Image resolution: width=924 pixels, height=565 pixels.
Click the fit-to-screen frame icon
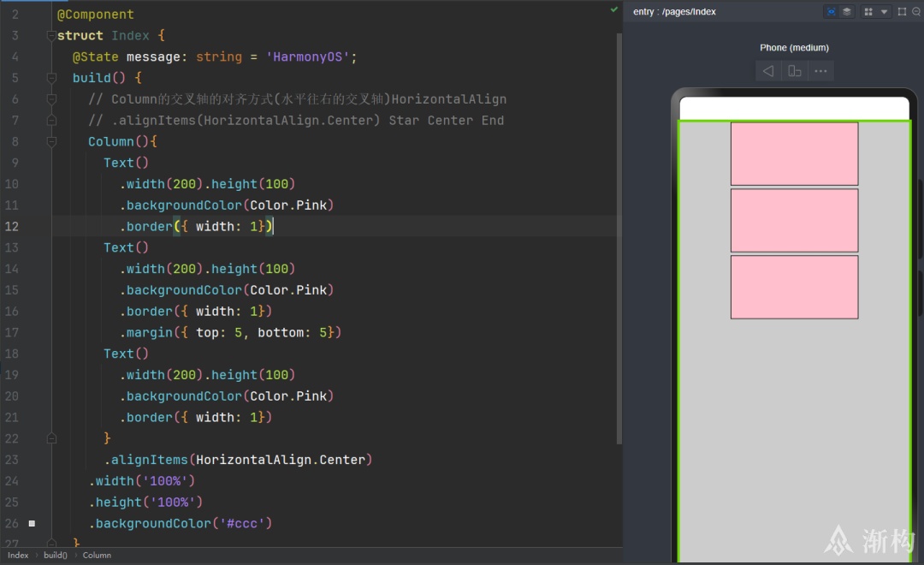pos(902,12)
